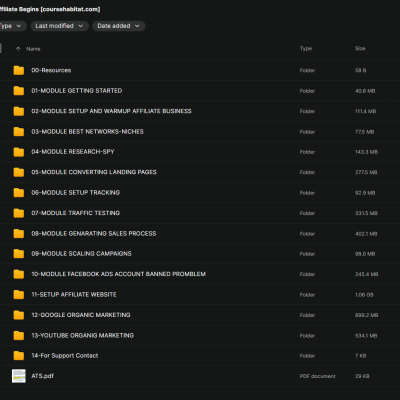Image resolution: width=400 pixels, height=400 pixels.
Task: Click the 02-MODULE SETUP AND WARMUP folder icon
Action: (x=19, y=111)
